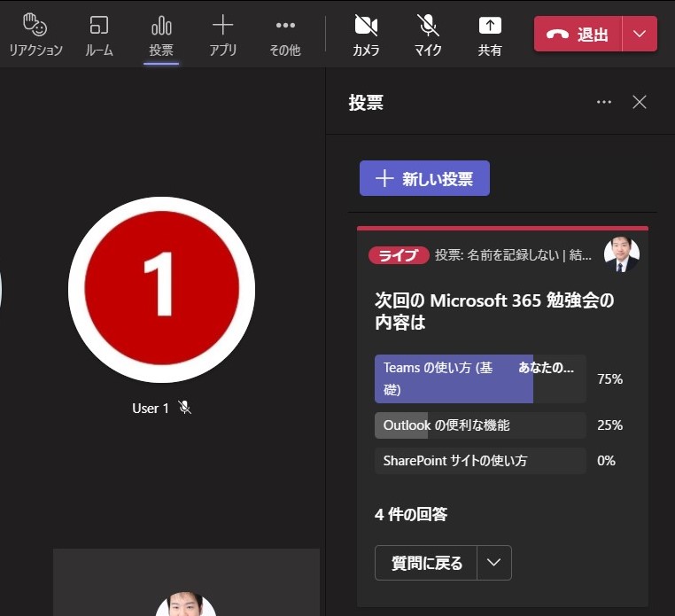The image size is (675, 616).
Task: Click the 質問に戻る button
Action: (x=426, y=563)
